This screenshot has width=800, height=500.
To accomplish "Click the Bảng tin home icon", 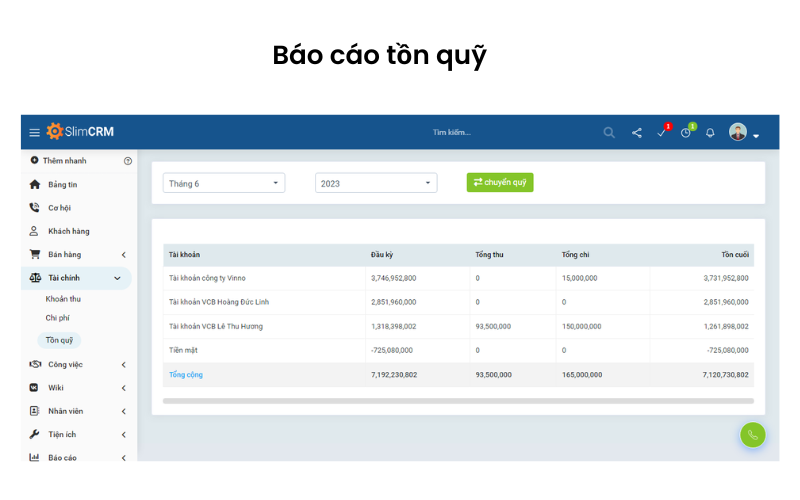I will click(x=35, y=184).
